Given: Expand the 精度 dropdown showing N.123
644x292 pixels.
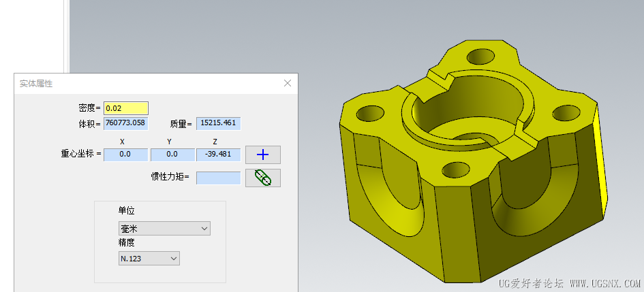Looking at the screenshot, I should coord(149,259).
